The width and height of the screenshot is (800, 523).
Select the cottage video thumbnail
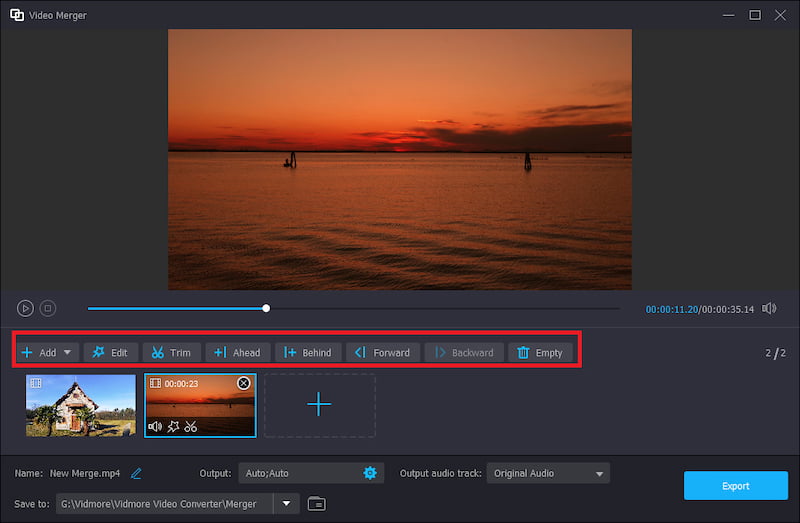[81, 406]
